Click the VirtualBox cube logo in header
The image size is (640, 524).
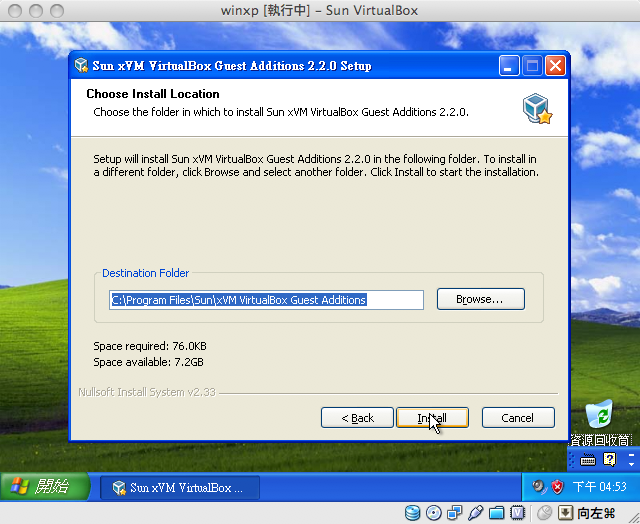(x=537, y=109)
